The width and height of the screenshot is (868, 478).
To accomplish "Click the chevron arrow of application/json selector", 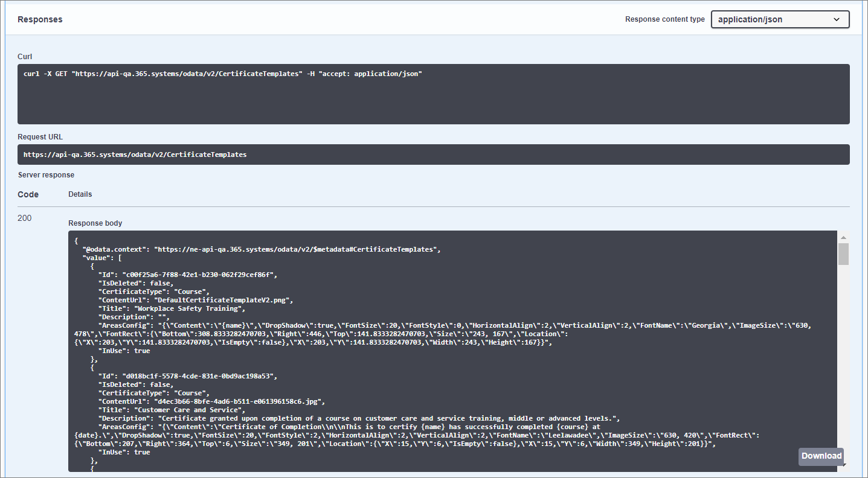I will (837, 19).
